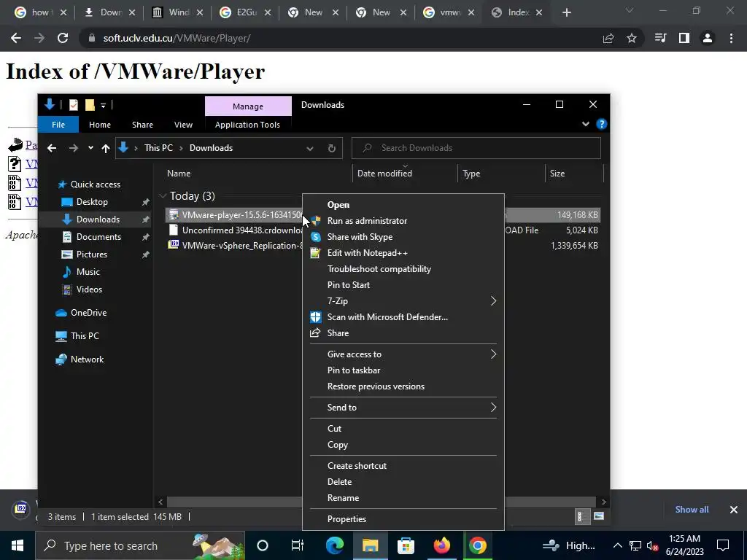
Task: Open Pictures in navigation pane
Action: point(91,254)
